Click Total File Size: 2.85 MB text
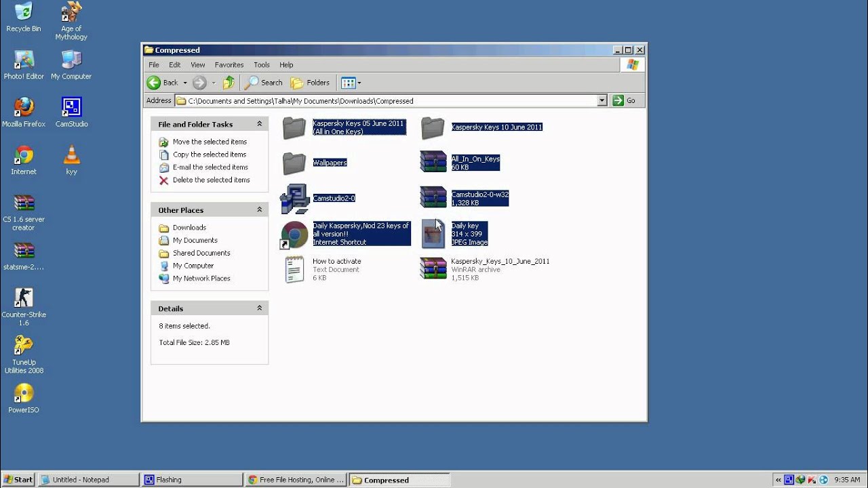Image resolution: width=868 pixels, height=488 pixels. point(194,343)
